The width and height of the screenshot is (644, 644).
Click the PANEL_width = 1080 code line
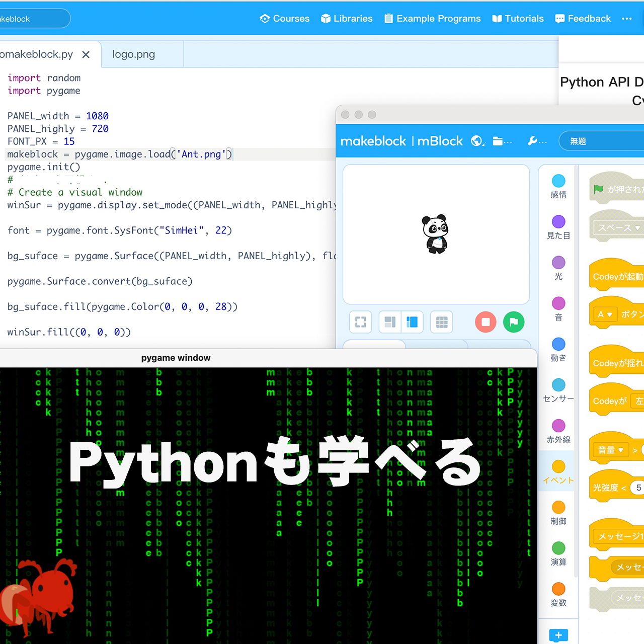click(x=58, y=116)
